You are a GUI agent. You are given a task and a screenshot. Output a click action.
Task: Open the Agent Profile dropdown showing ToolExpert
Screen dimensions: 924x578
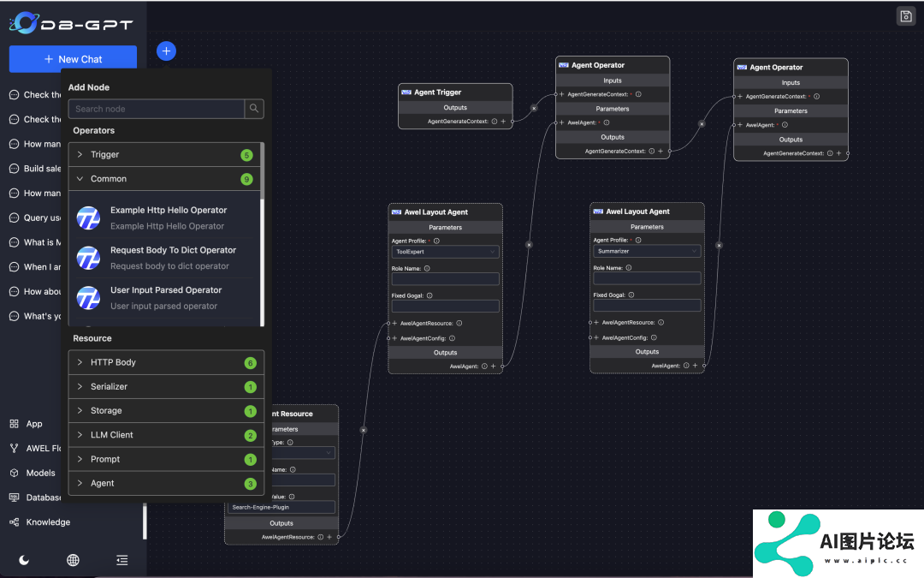[446, 252]
